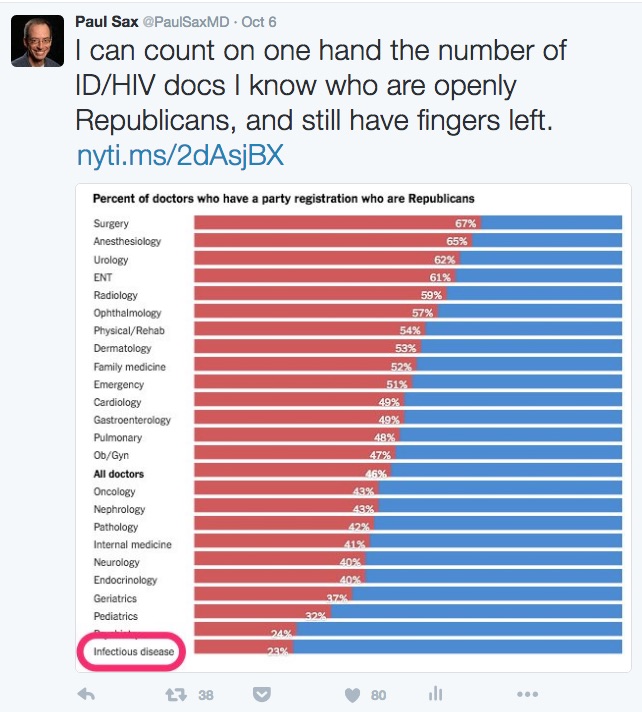
Task: Like the tweet with the heart icon
Action: point(351,693)
